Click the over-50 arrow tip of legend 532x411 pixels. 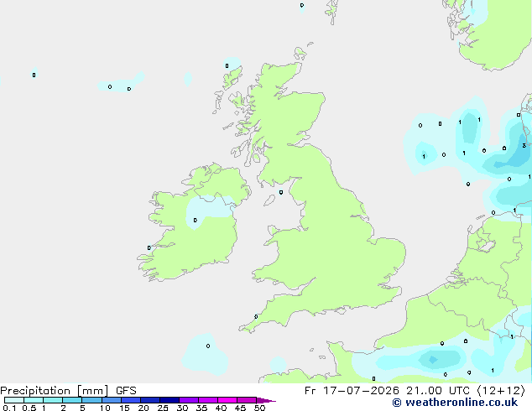coord(266,400)
